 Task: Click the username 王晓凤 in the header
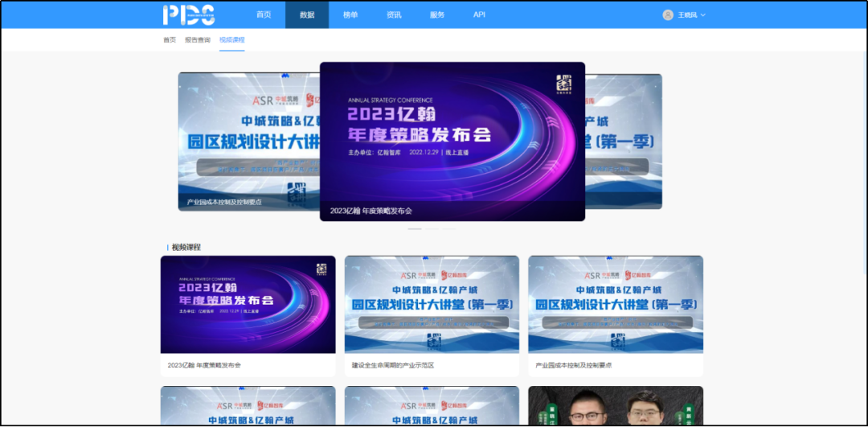(688, 15)
